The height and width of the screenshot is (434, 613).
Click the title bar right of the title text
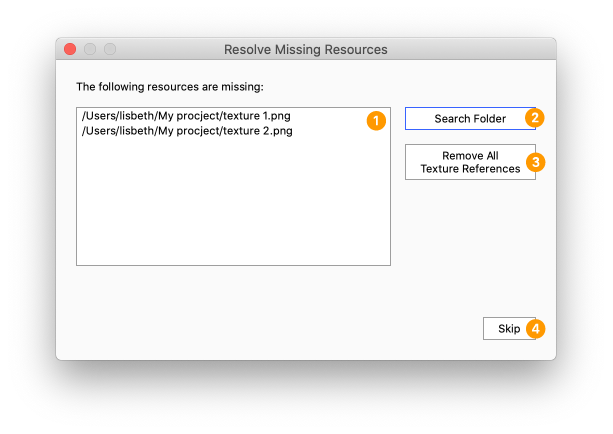coord(469,49)
